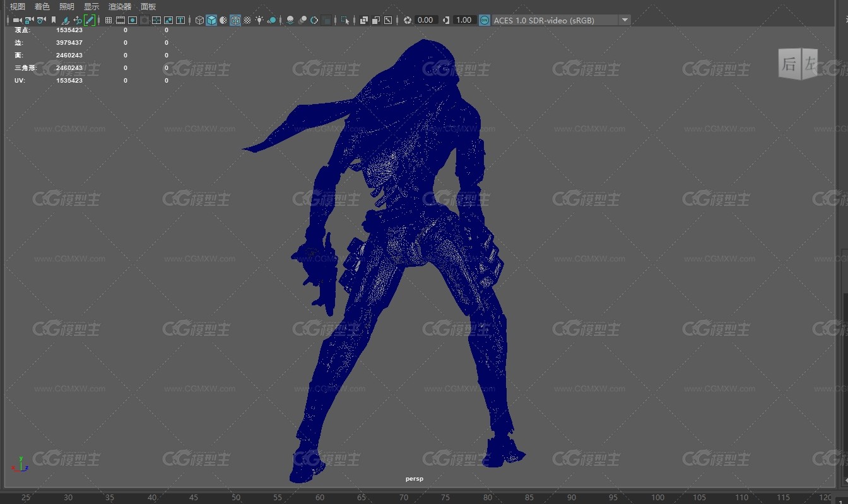
Task: Toggle the Gate Mask icon
Action: click(144, 20)
